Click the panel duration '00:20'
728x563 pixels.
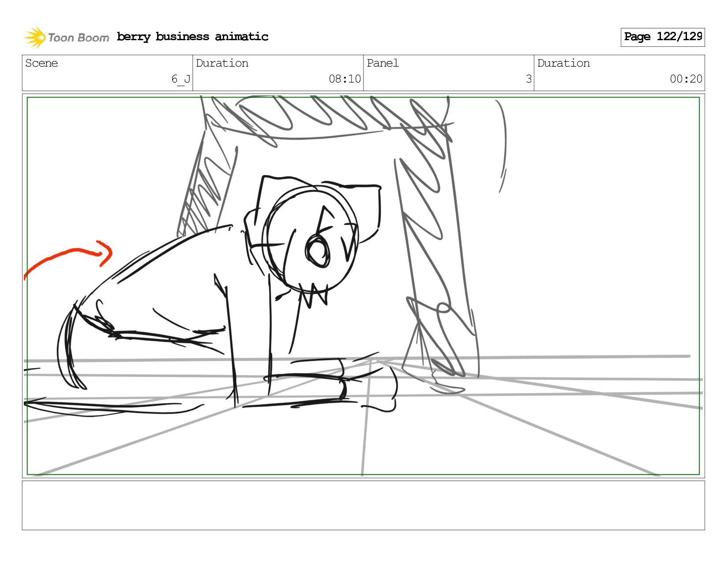pos(686,79)
